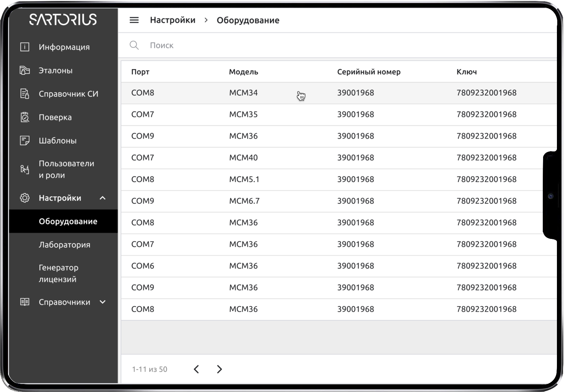Click the Эталоны sidebar icon

25,70
